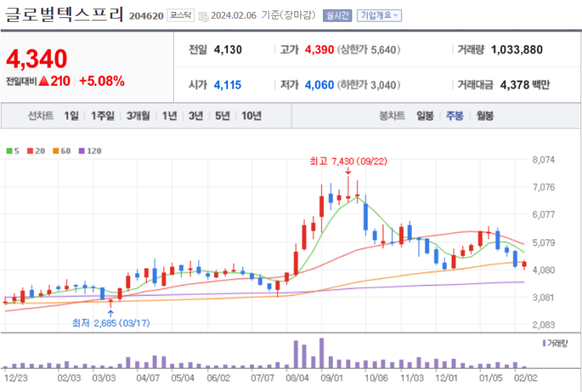Click the 최저 2,685 (03/17) low marker
Image resolution: width=582 pixels, height=392 pixels.
(x=111, y=323)
